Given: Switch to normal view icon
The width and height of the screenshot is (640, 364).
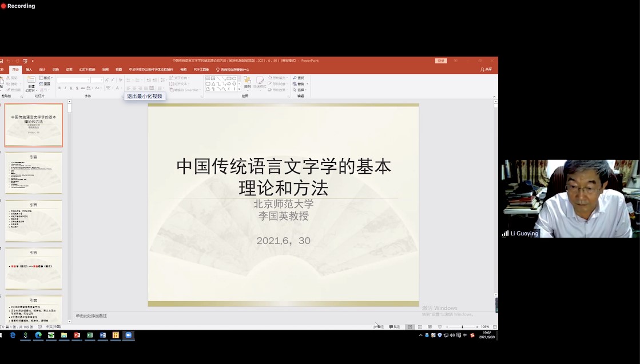Looking at the screenshot, I should 410,327.
